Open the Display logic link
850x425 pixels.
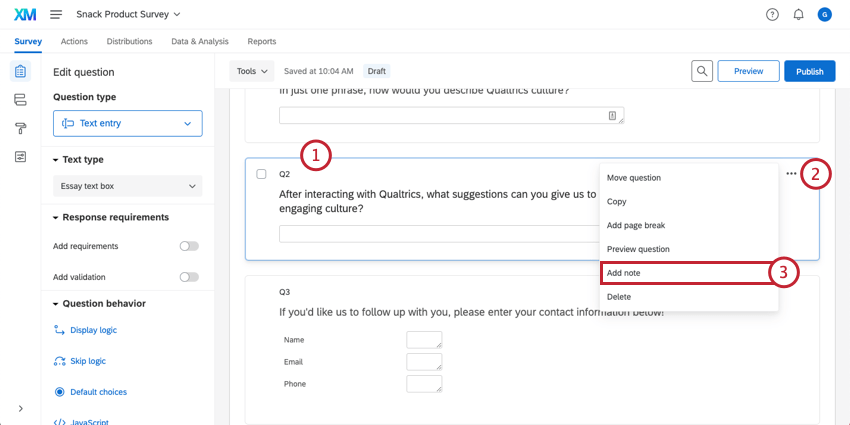(x=92, y=330)
